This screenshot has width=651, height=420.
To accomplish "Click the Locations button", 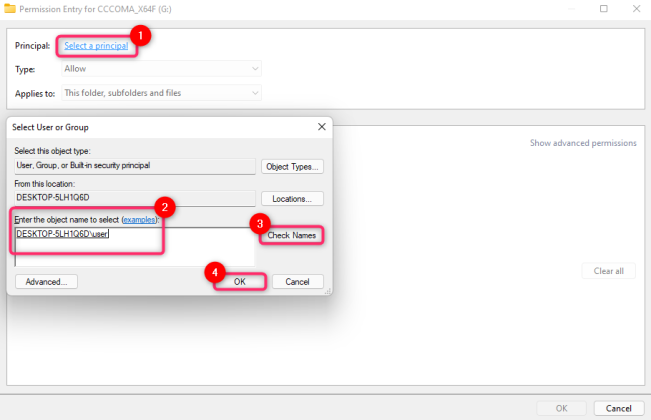I will 292,199.
